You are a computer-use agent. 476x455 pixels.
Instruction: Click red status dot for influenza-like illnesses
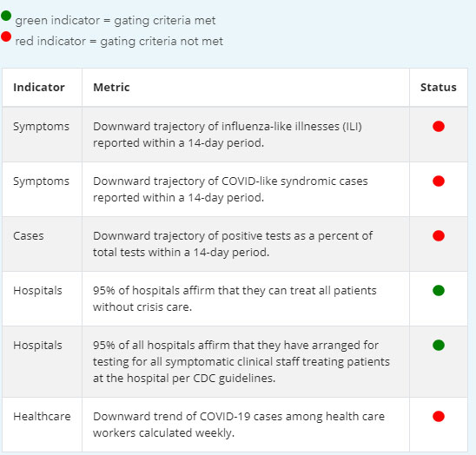439,126
